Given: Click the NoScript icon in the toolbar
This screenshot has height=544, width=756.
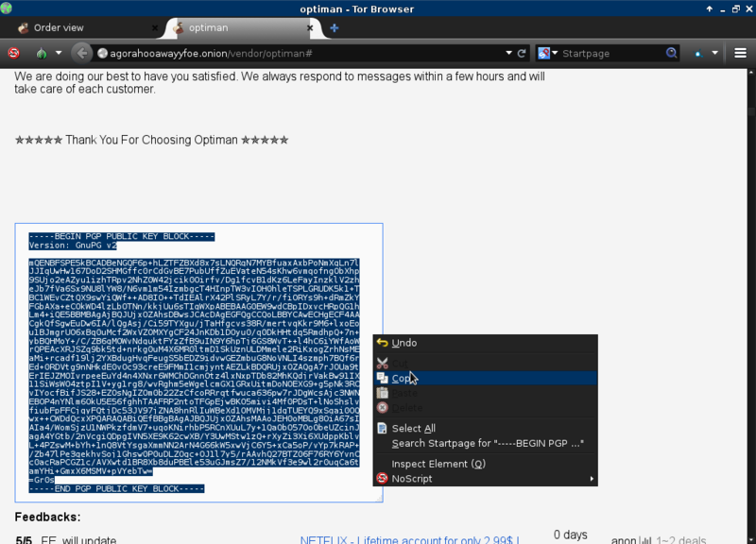Looking at the screenshot, I should click(14, 53).
